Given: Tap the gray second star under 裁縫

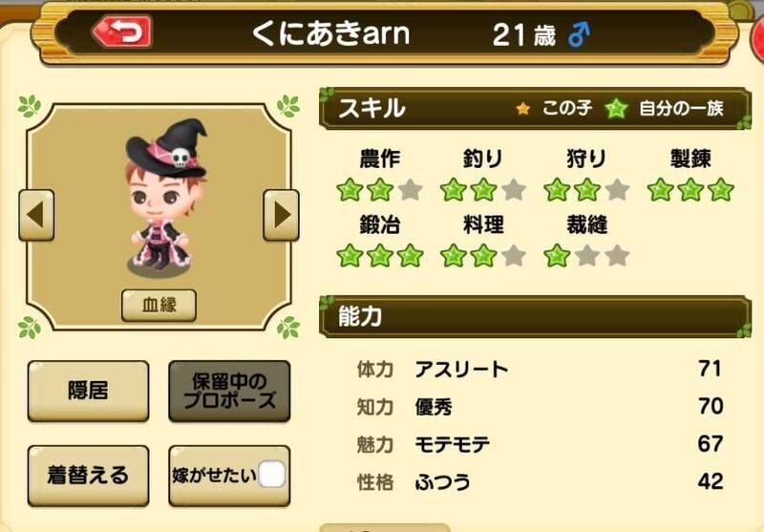Looking at the screenshot, I should coord(587,255).
